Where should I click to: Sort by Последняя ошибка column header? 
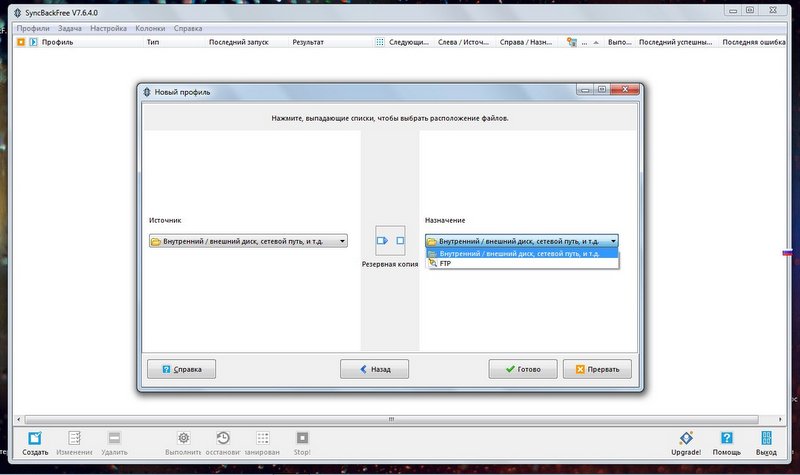754,42
